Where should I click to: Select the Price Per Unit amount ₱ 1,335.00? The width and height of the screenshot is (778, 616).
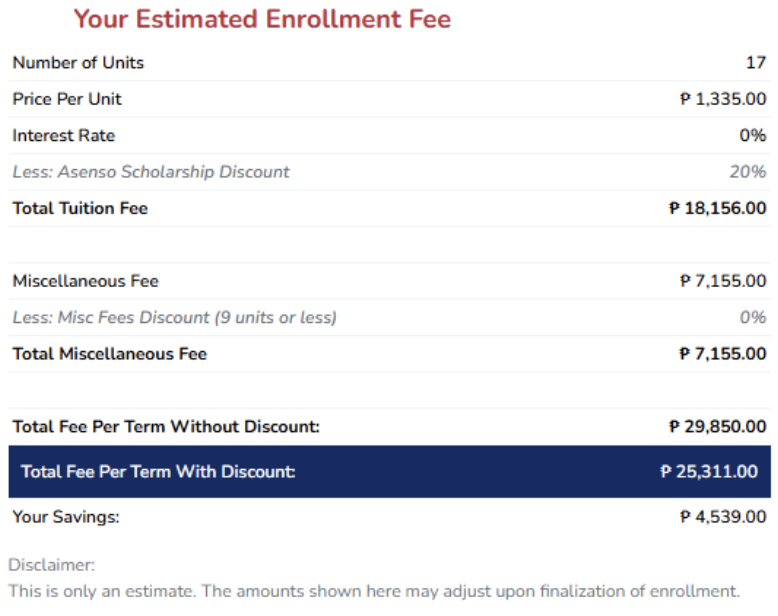723,99
